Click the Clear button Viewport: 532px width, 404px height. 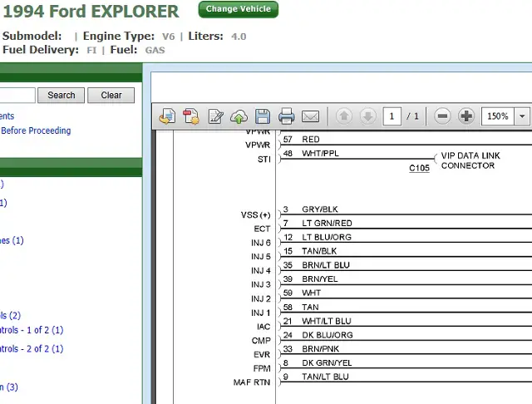[x=111, y=95]
